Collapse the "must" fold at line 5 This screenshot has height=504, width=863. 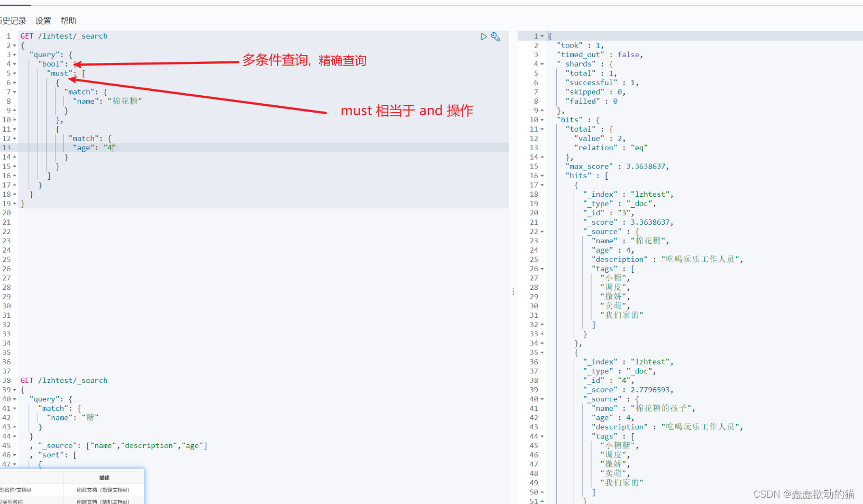15,74
